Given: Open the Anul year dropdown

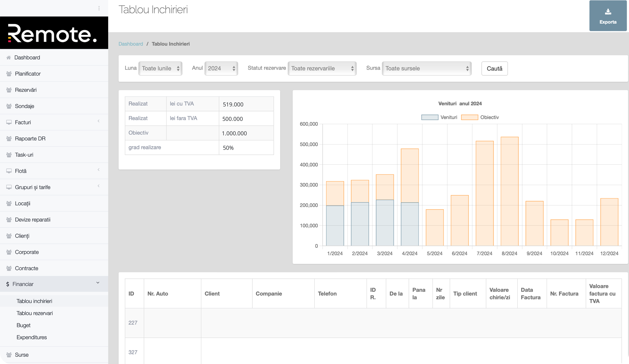Looking at the screenshot, I should [221, 68].
